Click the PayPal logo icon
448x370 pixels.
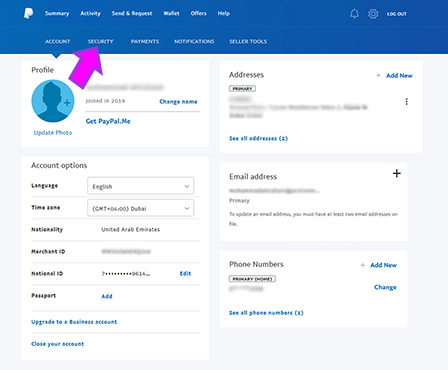29,13
